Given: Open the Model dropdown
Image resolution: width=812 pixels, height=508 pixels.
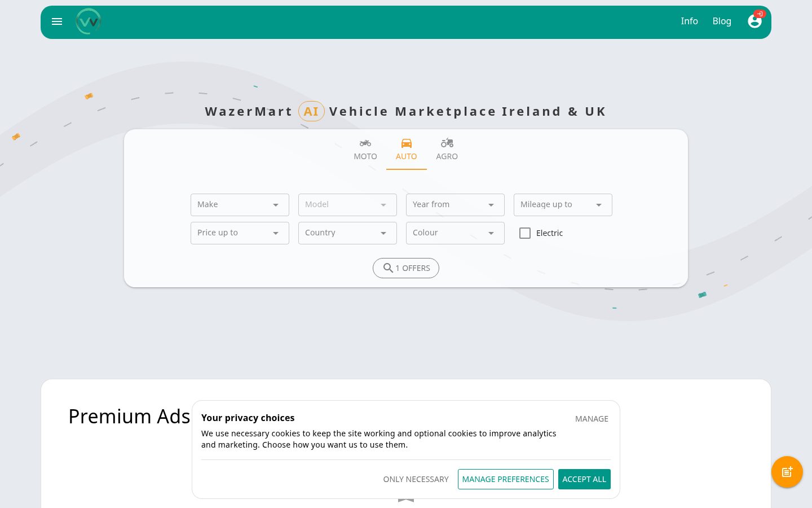Looking at the screenshot, I should pyautogui.click(x=347, y=205).
